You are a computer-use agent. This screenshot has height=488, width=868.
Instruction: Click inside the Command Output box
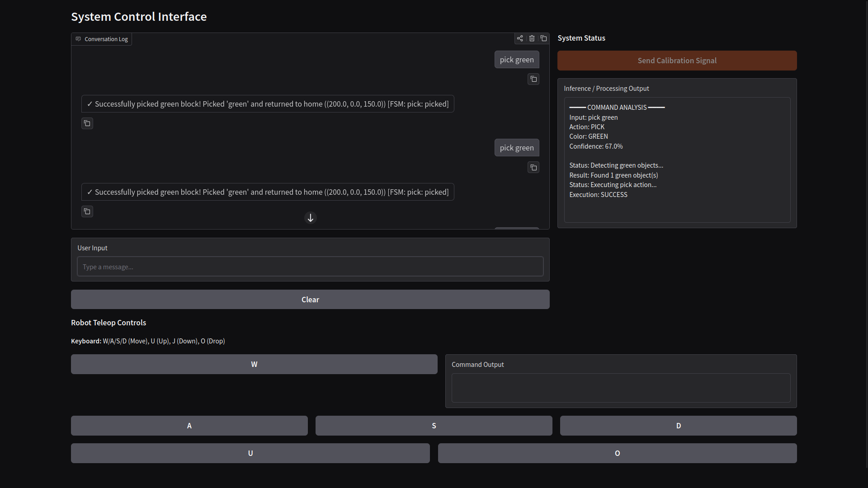click(x=621, y=388)
